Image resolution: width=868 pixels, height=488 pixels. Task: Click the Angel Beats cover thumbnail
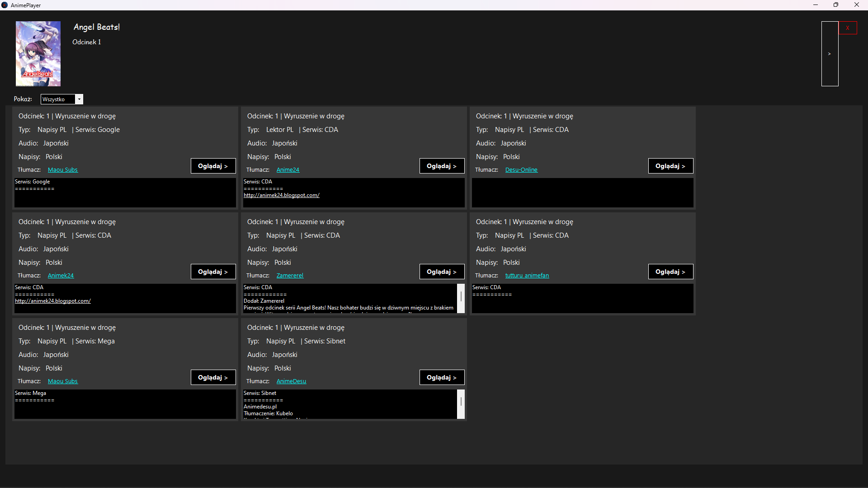38,54
